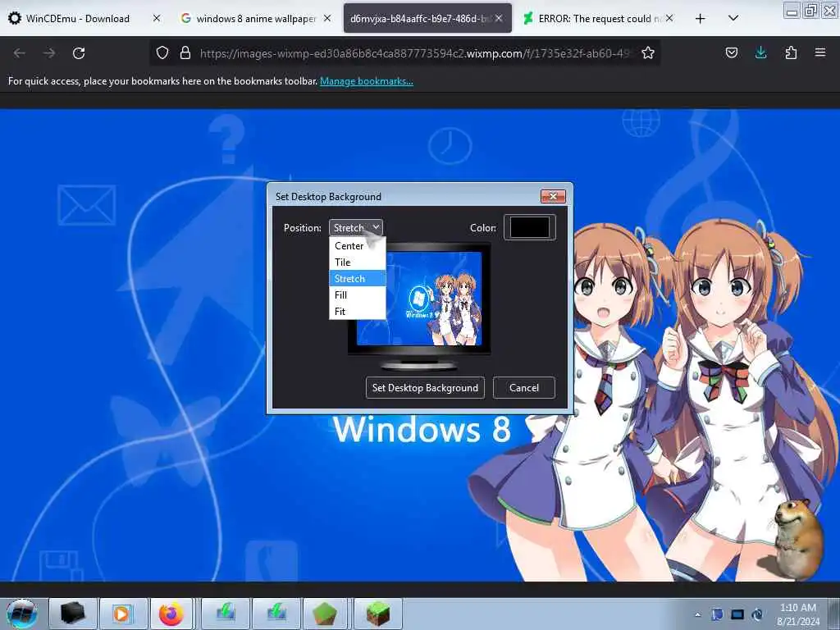This screenshot has height=630, width=840.
Task: Open the Windows Start orb
Action: coord(22,614)
